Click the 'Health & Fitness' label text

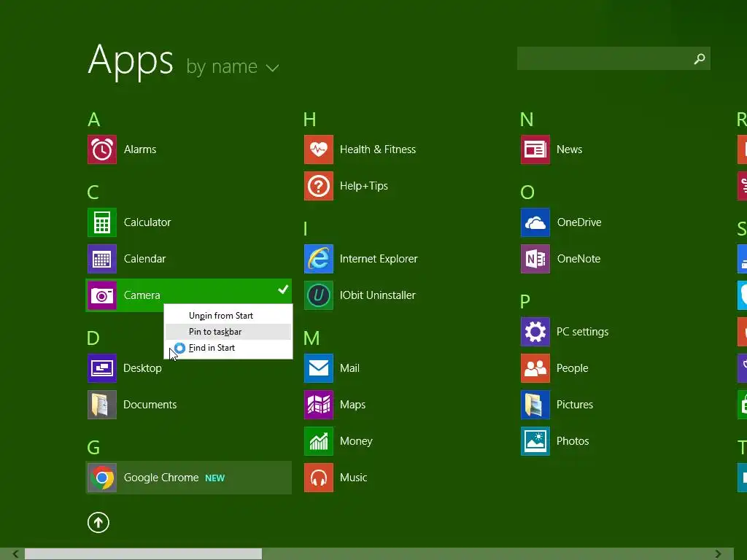pos(378,149)
